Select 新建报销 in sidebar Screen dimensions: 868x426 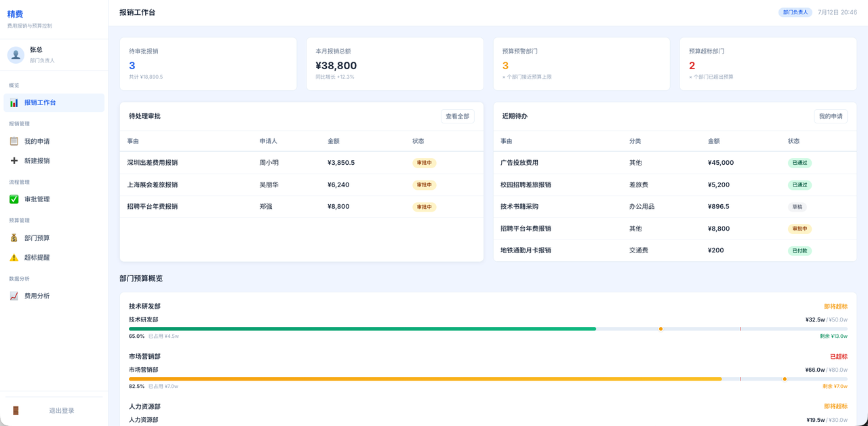(x=54, y=161)
